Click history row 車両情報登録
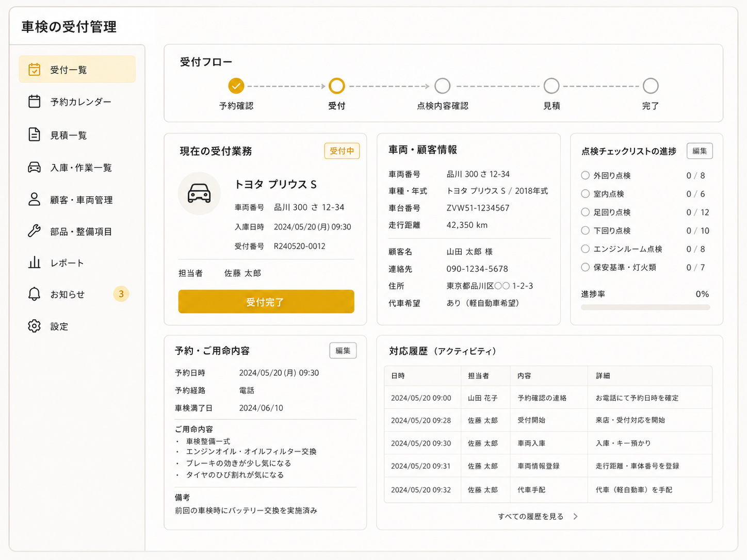The height and width of the screenshot is (560, 747). [x=548, y=466]
